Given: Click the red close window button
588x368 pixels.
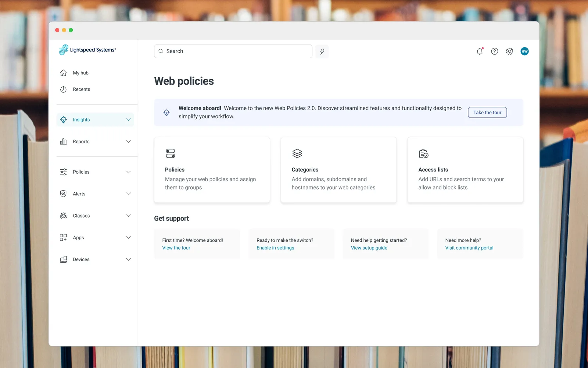Looking at the screenshot, I should click(x=57, y=30).
